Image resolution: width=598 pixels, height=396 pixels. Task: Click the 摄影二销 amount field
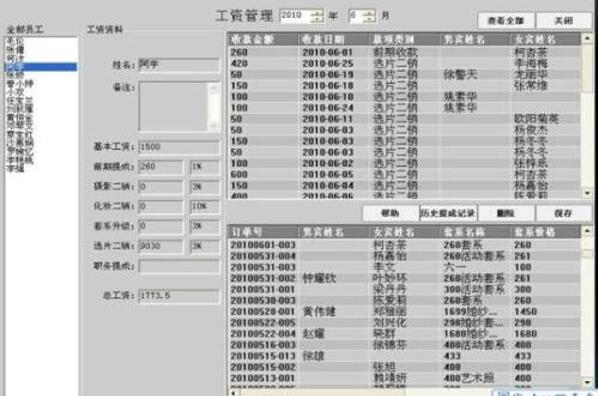click(161, 187)
